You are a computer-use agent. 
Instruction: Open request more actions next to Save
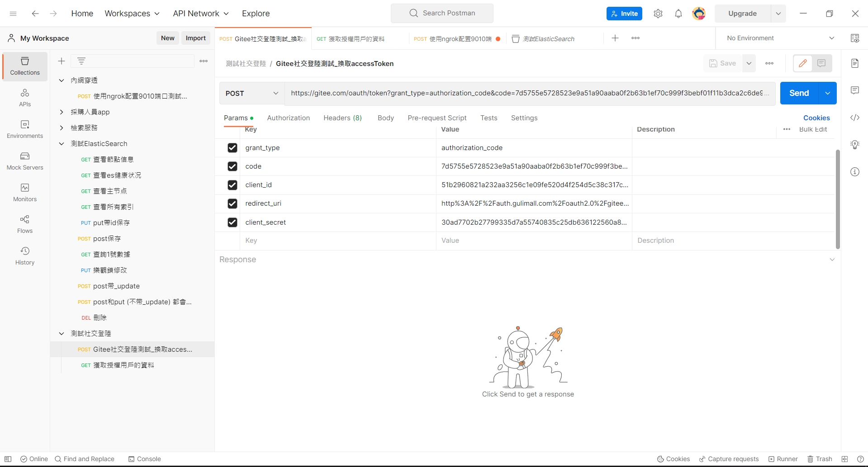click(769, 63)
